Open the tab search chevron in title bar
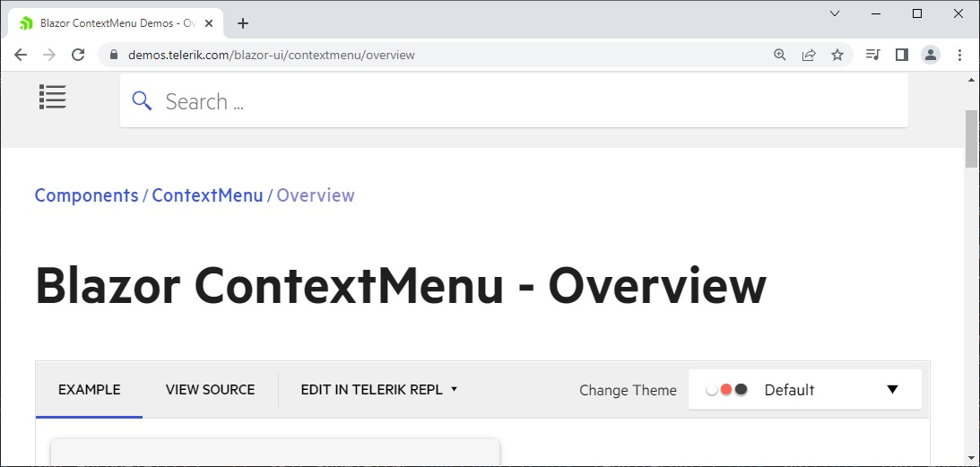 pyautogui.click(x=835, y=13)
